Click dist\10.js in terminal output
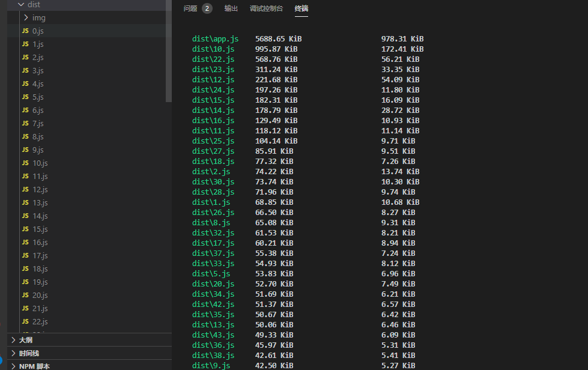Screen dimensions: 588x370 tap(213, 49)
